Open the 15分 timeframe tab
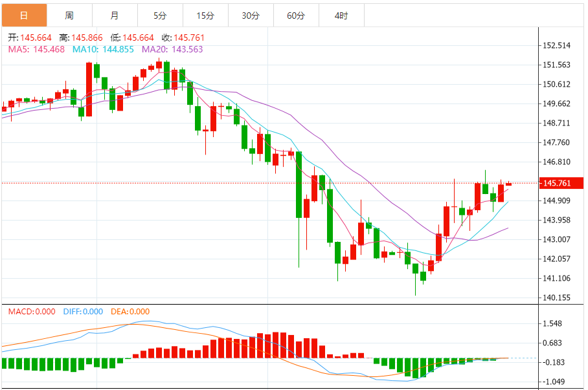 (205, 16)
